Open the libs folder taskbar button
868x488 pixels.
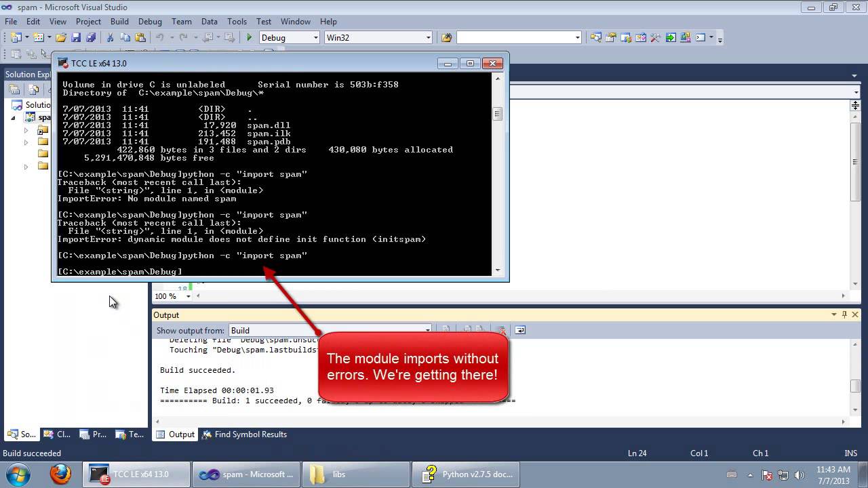(x=357, y=474)
